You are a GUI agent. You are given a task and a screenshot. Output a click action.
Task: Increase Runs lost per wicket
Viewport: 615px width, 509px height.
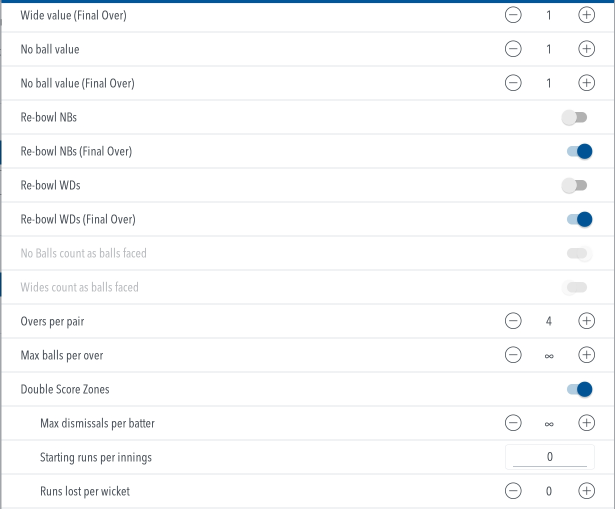tap(586, 491)
